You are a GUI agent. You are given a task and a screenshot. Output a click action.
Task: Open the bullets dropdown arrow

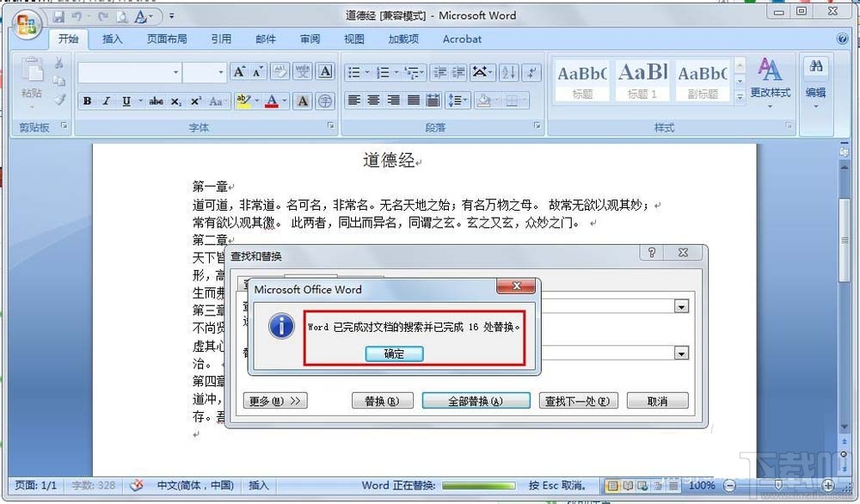[366, 72]
